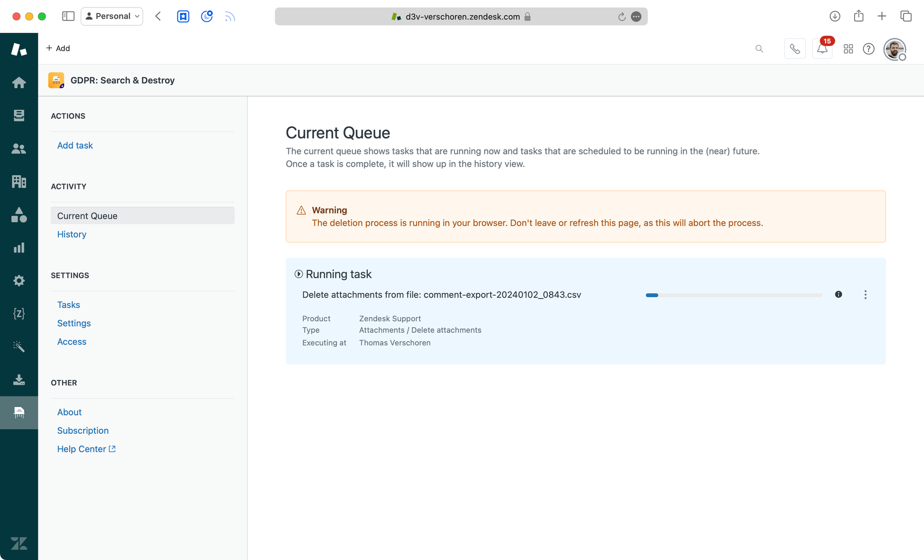This screenshot has width=924, height=560.
Task: Open the download tray app icon
Action: 19,380
